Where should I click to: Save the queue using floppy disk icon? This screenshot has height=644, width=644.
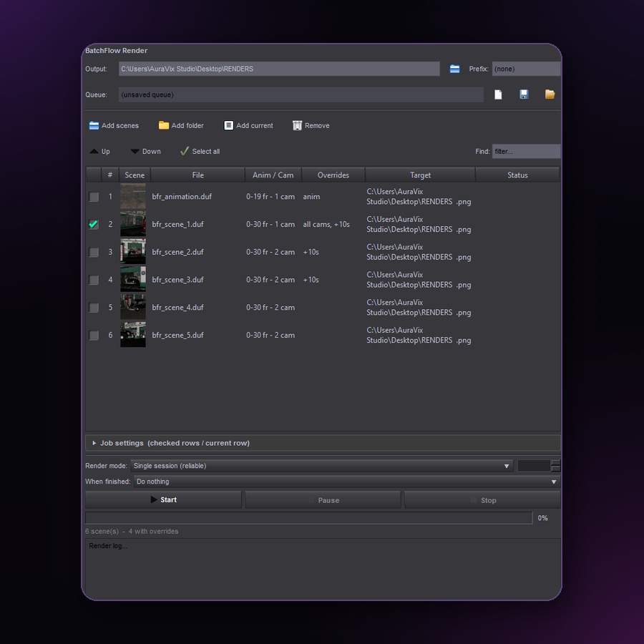[x=524, y=94]
